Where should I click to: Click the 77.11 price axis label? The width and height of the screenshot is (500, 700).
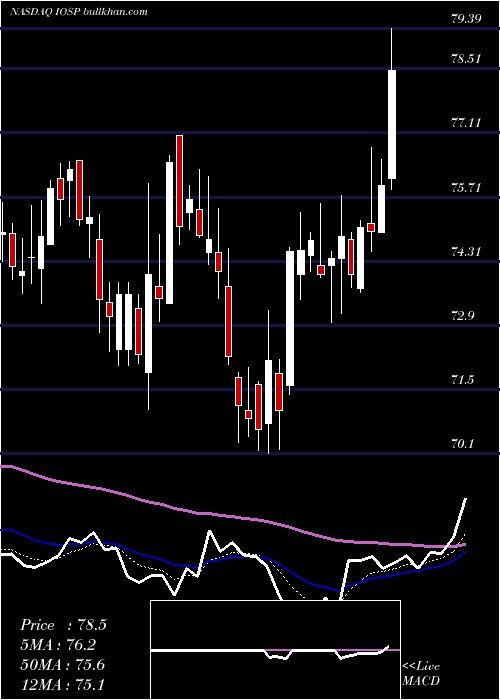click(467, 123)
